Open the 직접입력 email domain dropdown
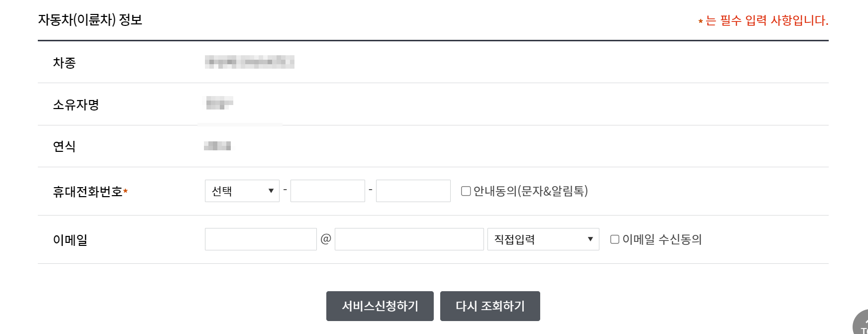Screen dimensions: 868x334 (x=542, y=239)
